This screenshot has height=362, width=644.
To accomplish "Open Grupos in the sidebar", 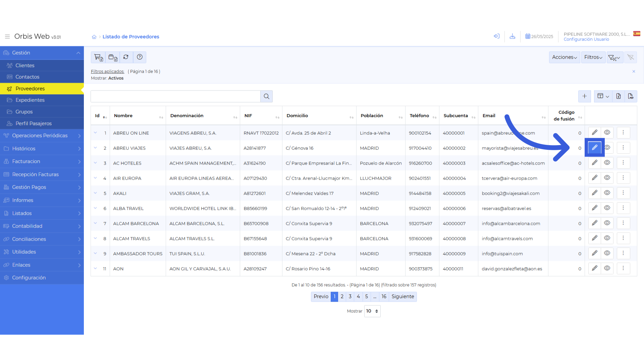I will click(42, 112).
